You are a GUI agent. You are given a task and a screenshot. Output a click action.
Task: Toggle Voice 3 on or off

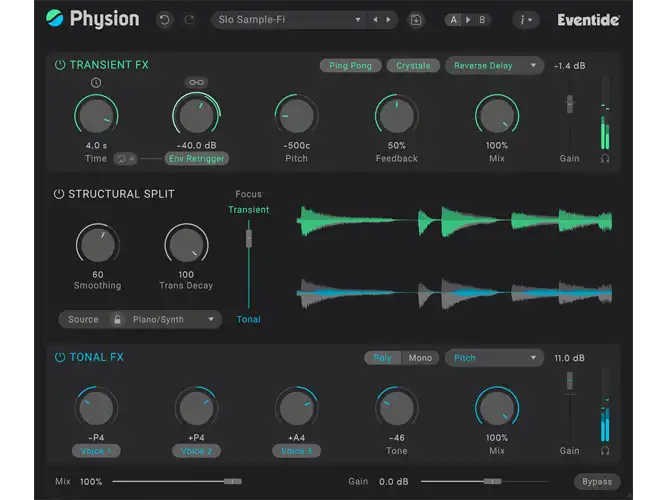point(296,451)
